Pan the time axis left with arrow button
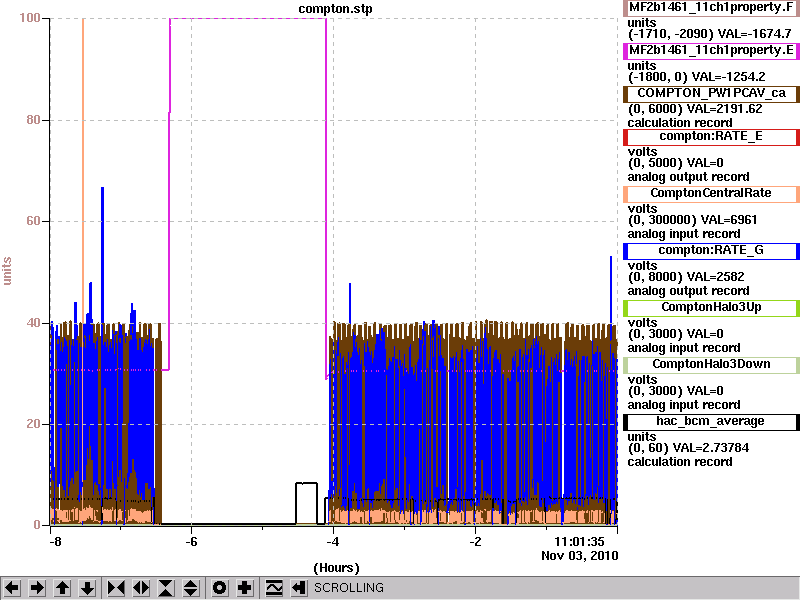The image size is (800, 600). pos(12,588)
